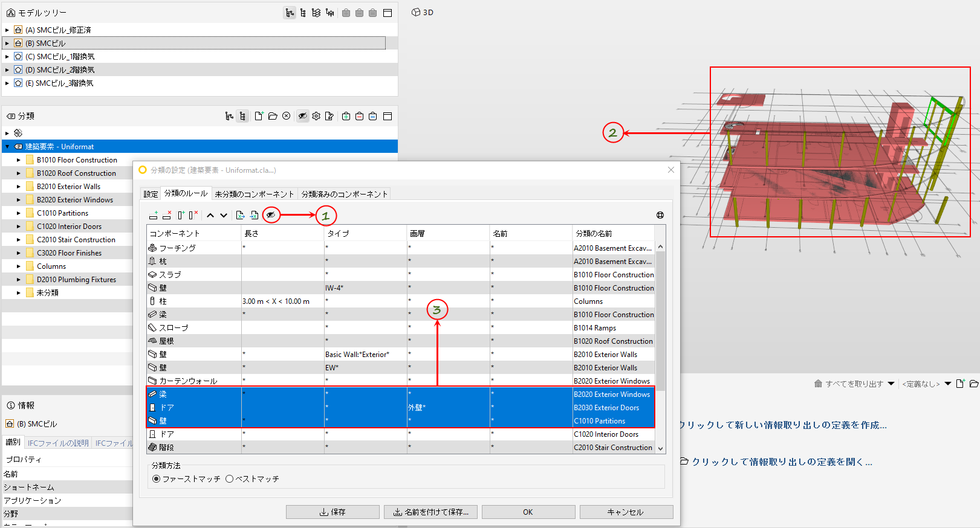This screenshot has width=980, height=528.
Task: Click globe help icon in dialog corner
Action: click(660, 215)
